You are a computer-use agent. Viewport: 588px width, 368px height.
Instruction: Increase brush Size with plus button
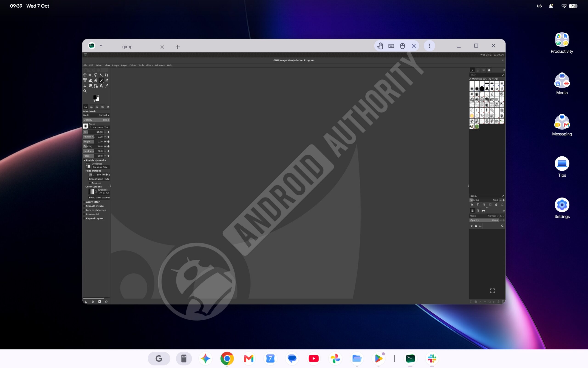click(x=108, y=132)
